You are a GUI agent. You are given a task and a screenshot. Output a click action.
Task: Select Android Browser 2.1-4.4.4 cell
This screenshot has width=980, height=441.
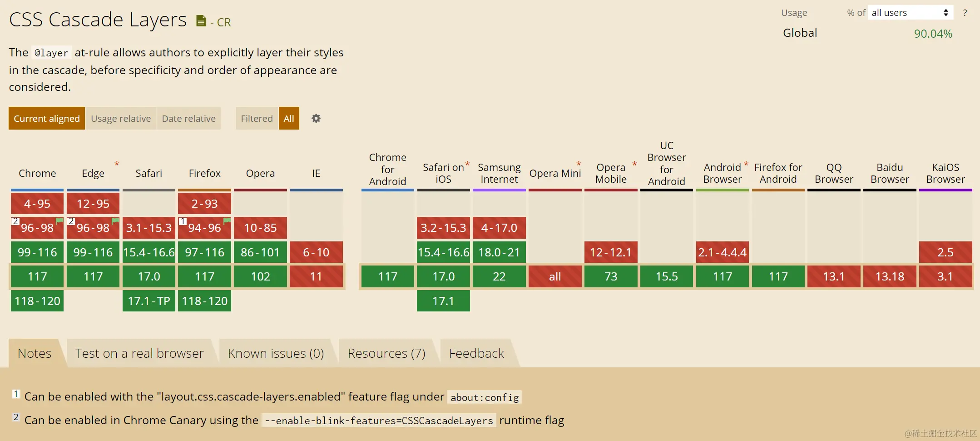click(723, 252)
